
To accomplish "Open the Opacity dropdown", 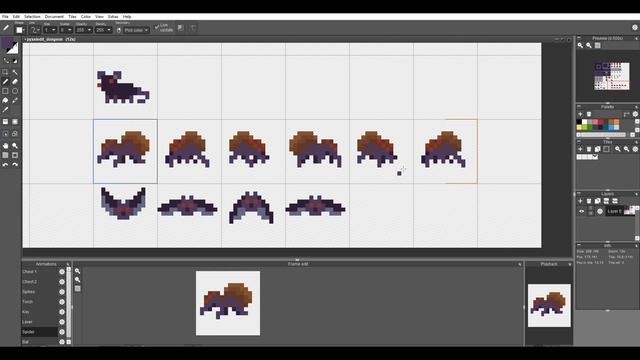I will point(84,30).
